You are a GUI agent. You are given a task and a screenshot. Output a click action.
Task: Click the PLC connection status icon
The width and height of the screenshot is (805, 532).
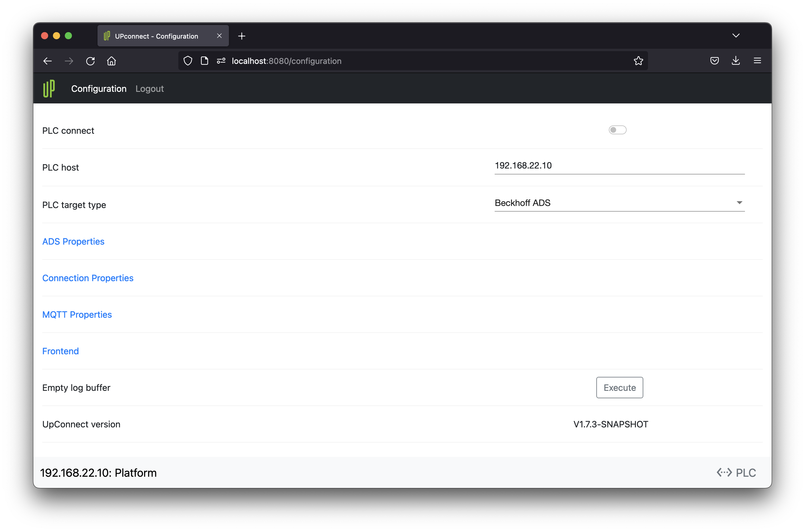click(724, 472)
